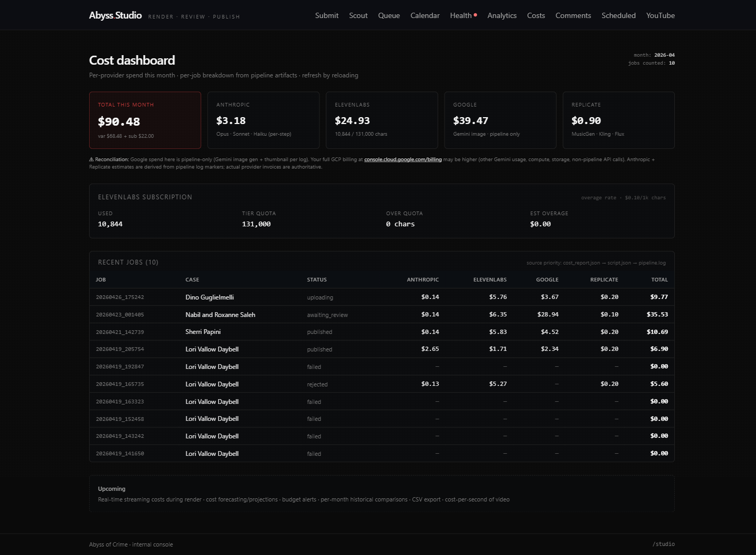
Task: Switch to the Comments section
Action: point(573,15)
